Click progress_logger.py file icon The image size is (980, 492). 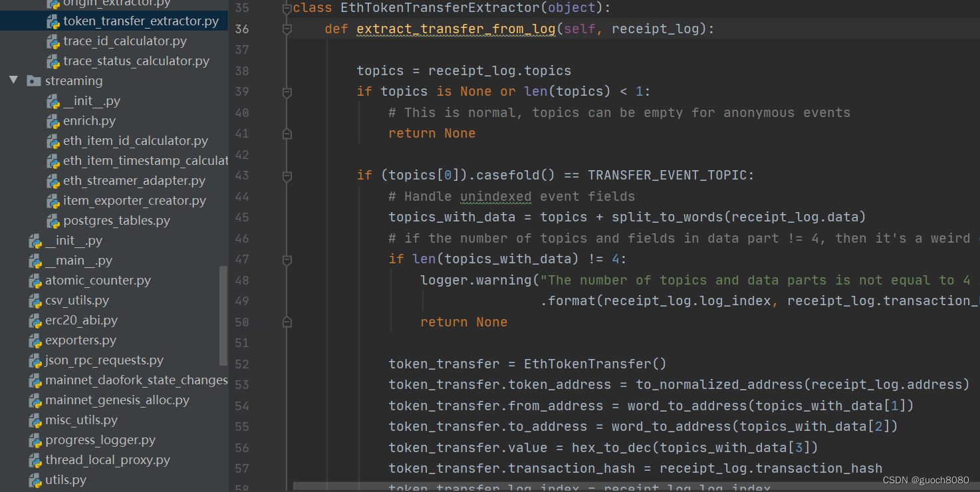point(35,440)
